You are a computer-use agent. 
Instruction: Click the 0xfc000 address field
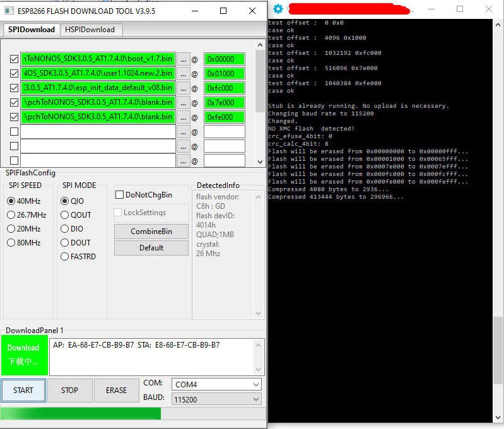pos(225,88)
